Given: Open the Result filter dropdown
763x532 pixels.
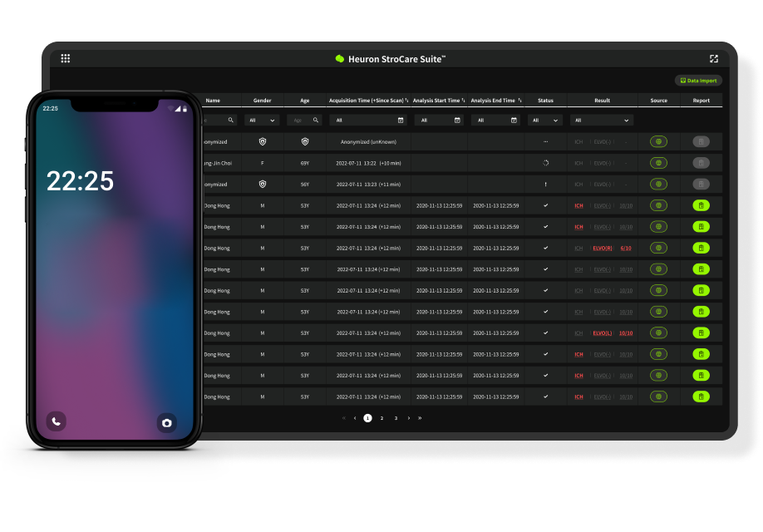Looking at the screenshot, I should coord(602,121).
